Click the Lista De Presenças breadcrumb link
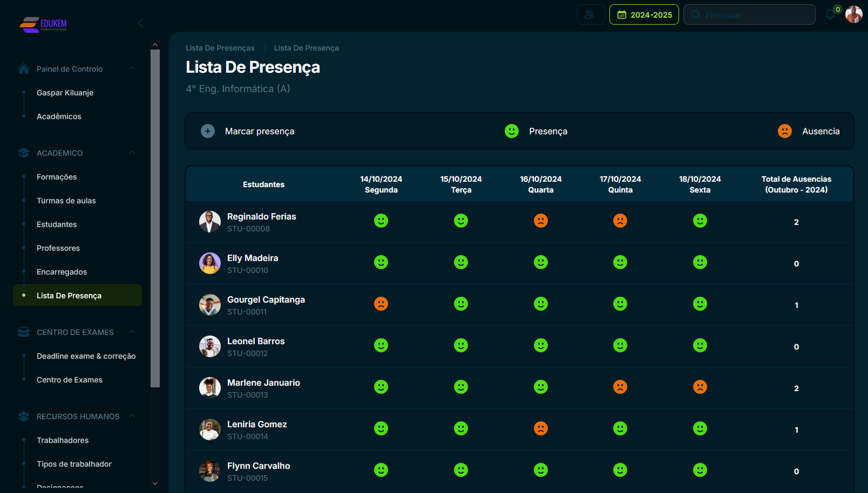 click(220, 48)
